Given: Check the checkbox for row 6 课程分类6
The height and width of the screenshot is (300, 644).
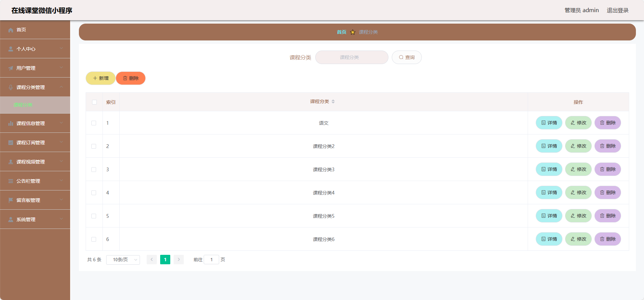Looking at the screenshot, I should 94,239.
